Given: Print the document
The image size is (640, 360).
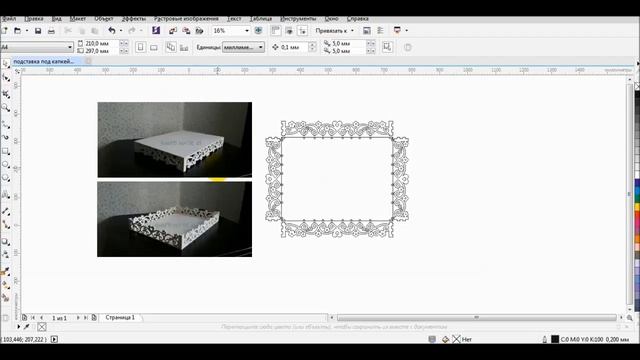Looking at the screenshot, I should point(51,31).
